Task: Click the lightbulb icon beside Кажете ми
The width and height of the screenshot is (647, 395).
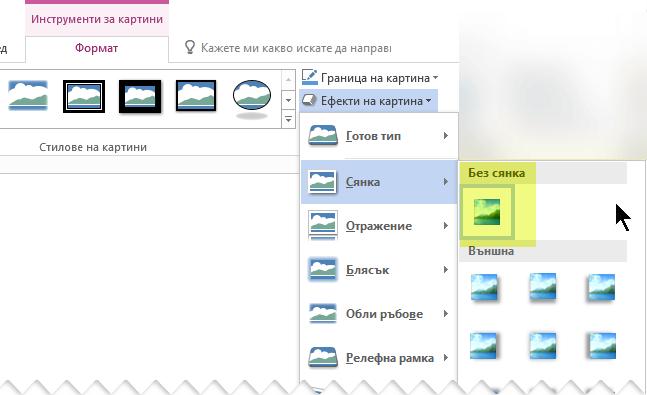Action: [x=189, y=47]
